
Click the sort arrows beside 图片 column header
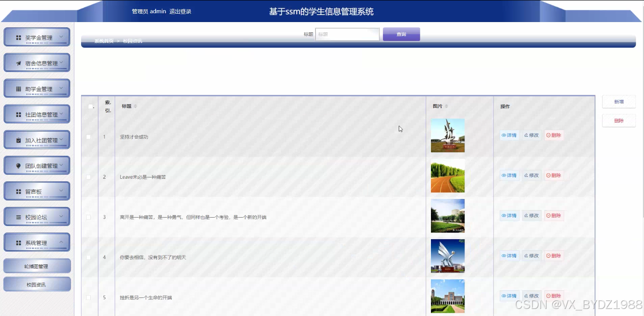446,106
